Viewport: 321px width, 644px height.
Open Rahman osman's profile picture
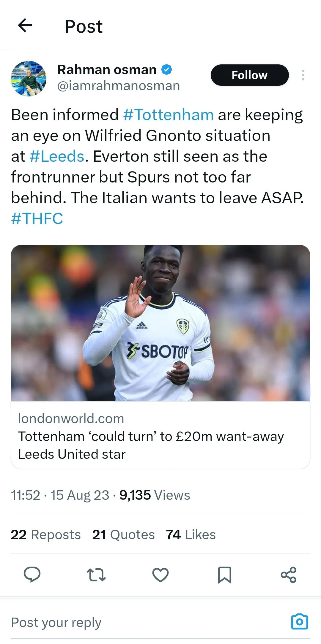29,78
